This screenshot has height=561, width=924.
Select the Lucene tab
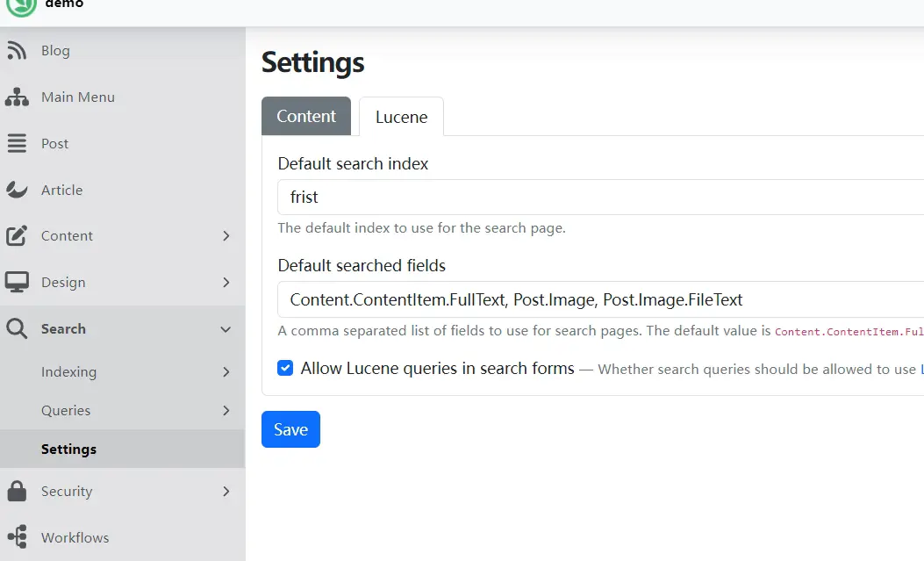401,118
